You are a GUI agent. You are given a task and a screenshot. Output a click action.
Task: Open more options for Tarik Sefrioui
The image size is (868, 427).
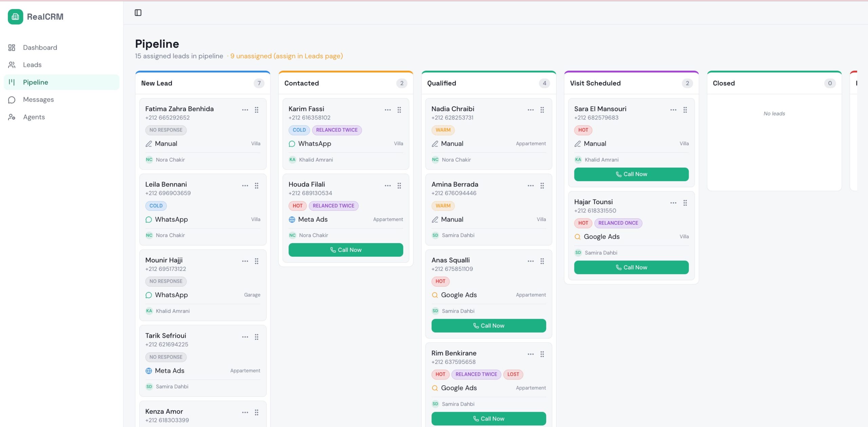[x=245, y=337]
